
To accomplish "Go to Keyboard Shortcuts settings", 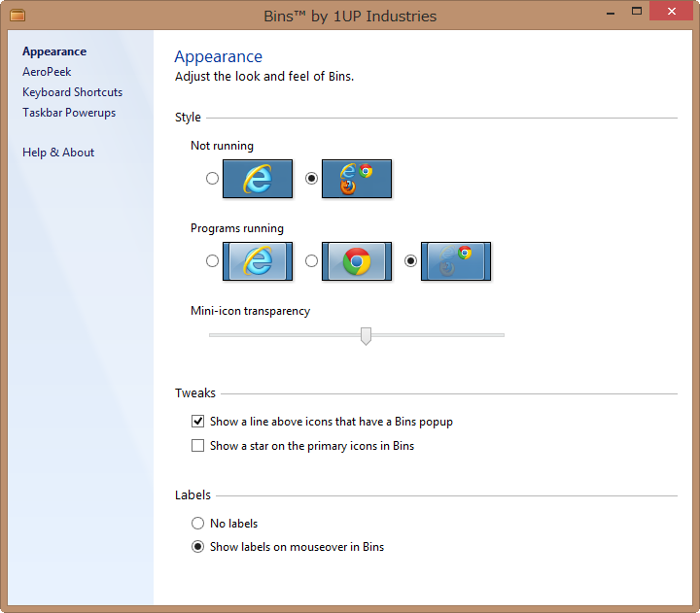I will (72, 92).
